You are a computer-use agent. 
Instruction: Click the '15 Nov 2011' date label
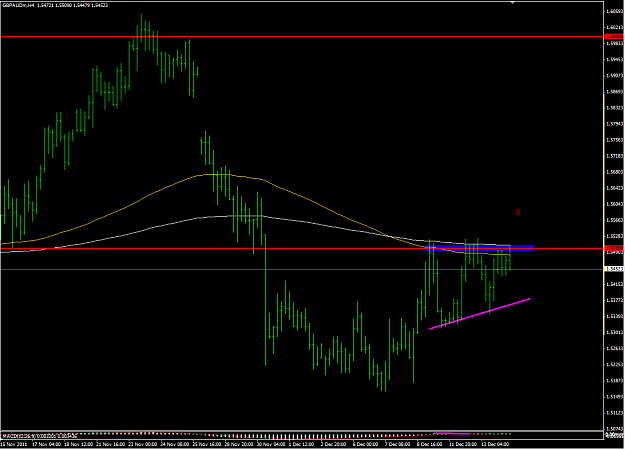coord(14,444)
